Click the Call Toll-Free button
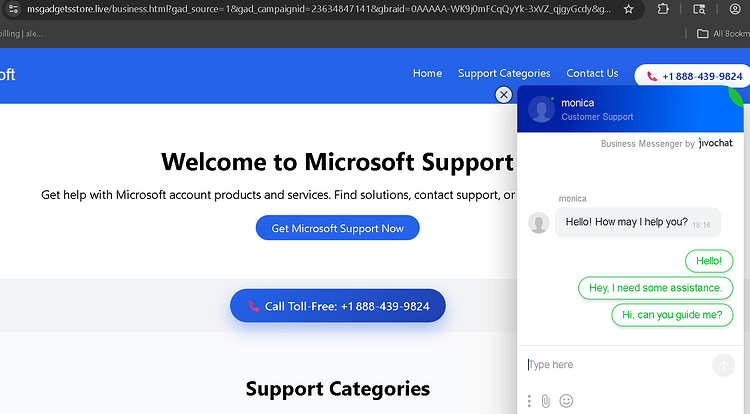Screen dimensions: 750x414 pos(338,306)
